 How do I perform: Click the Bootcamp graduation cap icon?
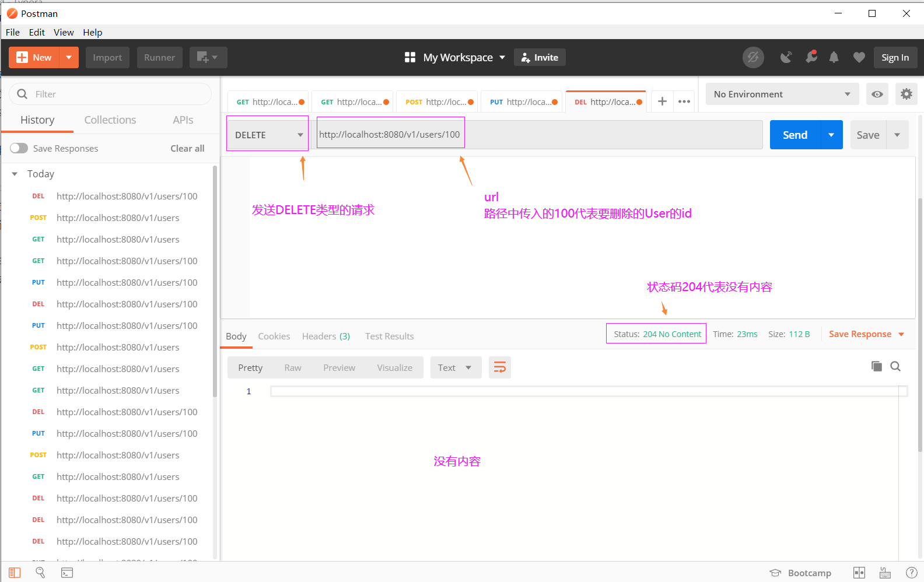(775, 573)
